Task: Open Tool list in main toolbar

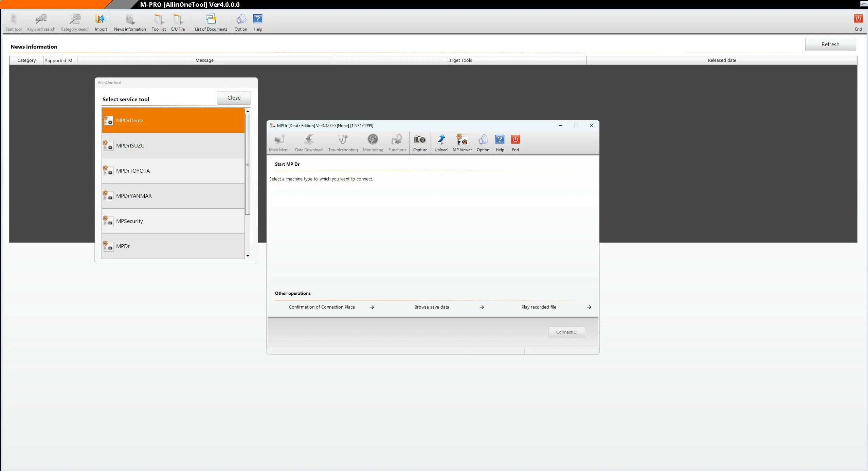Action: 159,22
